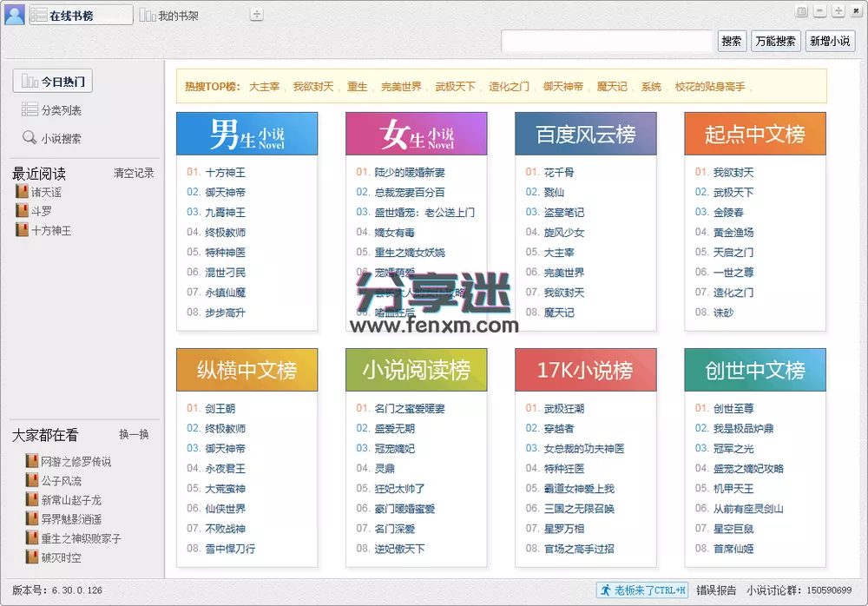
Task: Click the 新增小说 button
Action: (x=829, y=41)
